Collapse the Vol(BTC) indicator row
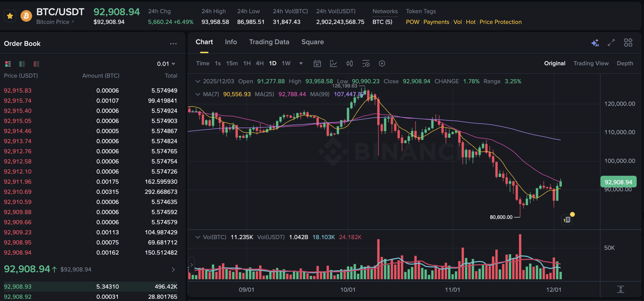Image resolution: width=644 pixels, height=301 pixels. pos(198,237)
